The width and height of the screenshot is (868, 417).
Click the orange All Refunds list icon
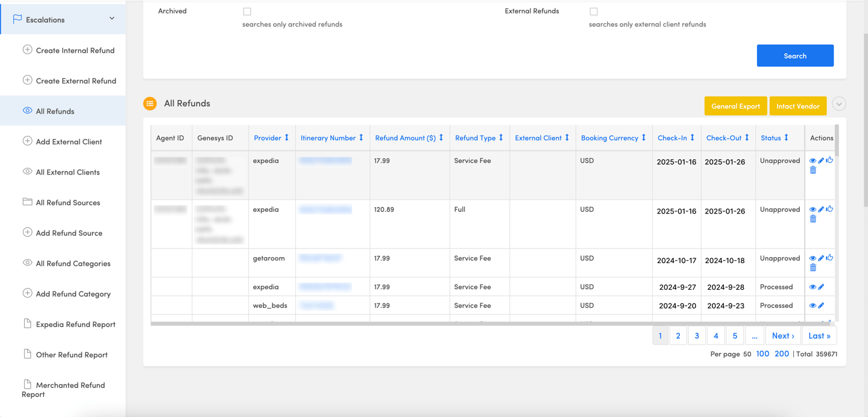pyautogui.click(x=150, y=104)
